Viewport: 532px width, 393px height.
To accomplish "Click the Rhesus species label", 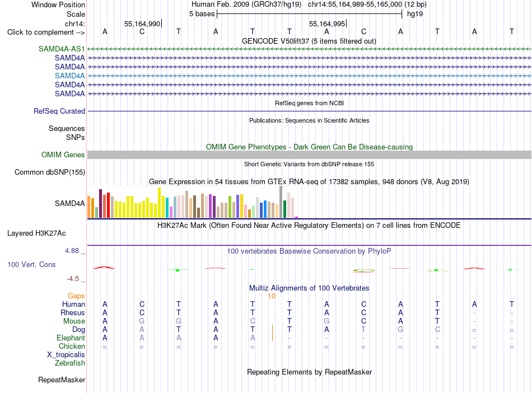I will point(73,312).
